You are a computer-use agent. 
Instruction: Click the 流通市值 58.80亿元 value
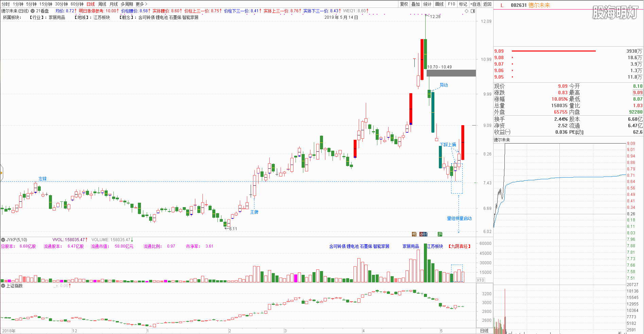tap(124, 246)
